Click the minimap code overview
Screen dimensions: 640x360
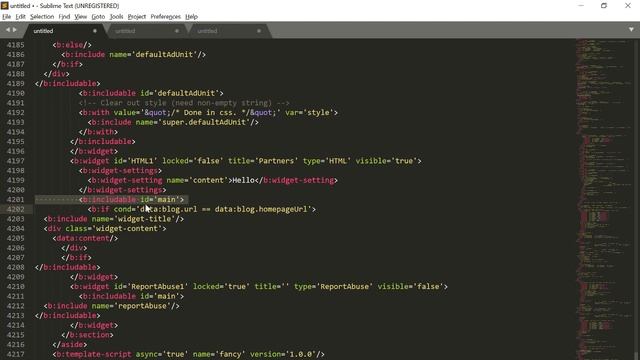click(x=604, y=199)
